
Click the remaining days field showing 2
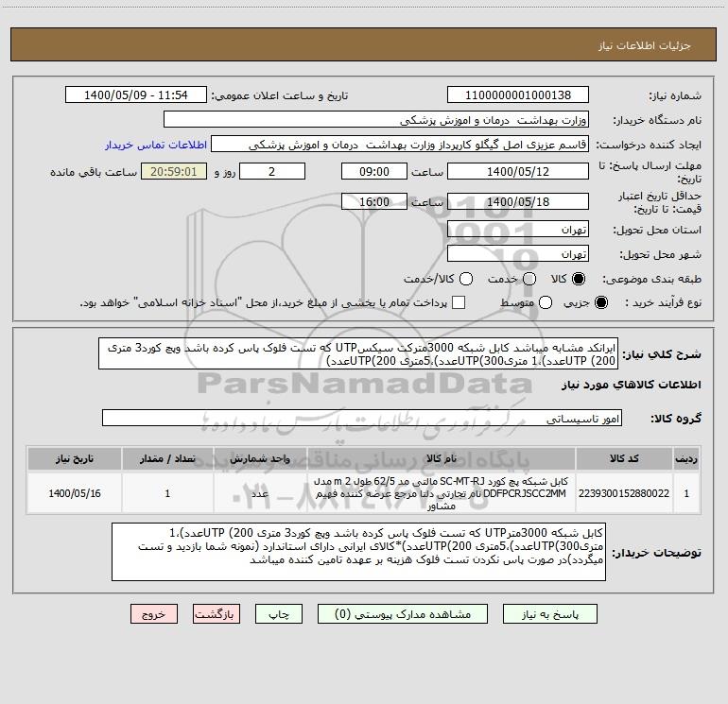point(271,171)
